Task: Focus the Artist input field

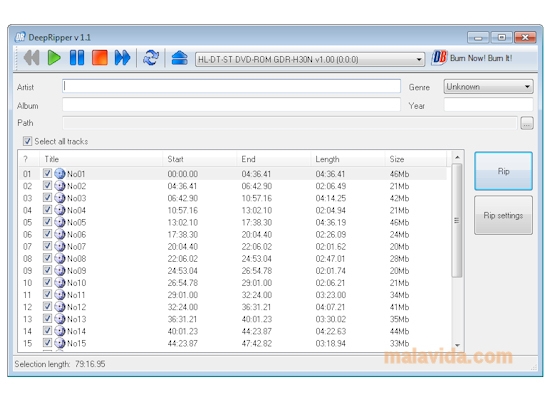Action: point(232,86)
